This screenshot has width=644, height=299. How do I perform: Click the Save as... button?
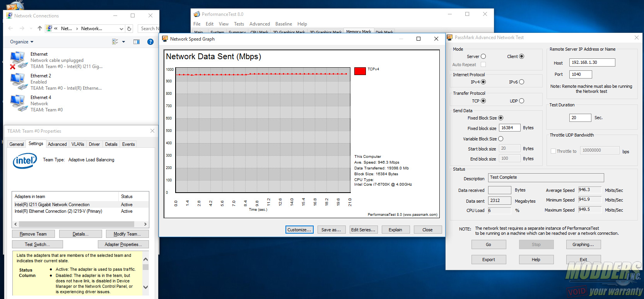(x=331, y=230)
